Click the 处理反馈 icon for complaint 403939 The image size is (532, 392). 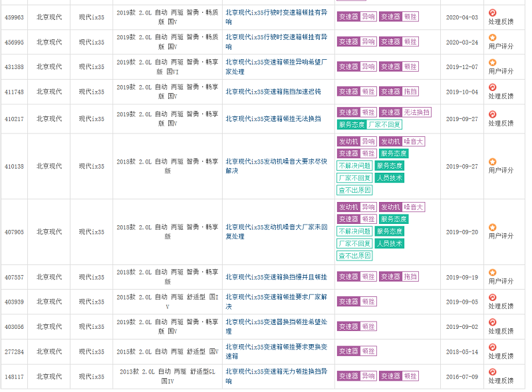(x=492, y=297)
